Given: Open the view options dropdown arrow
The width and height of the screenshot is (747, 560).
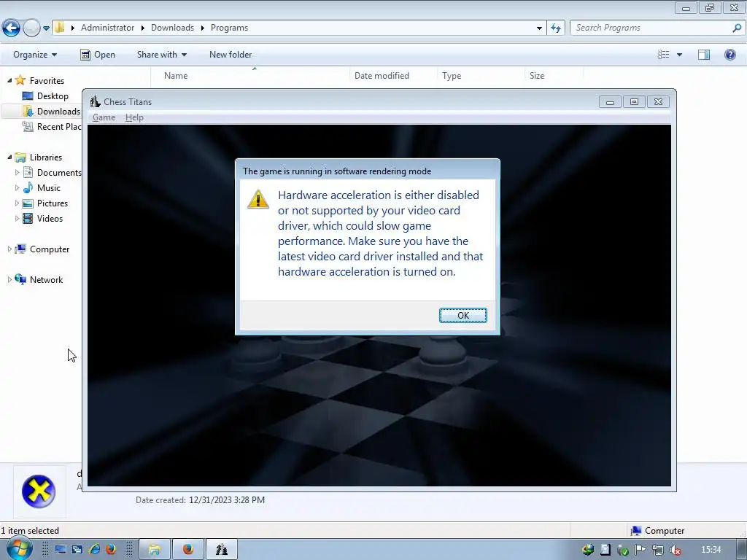Looking at the screenshot, I should (x=679, y=55).
